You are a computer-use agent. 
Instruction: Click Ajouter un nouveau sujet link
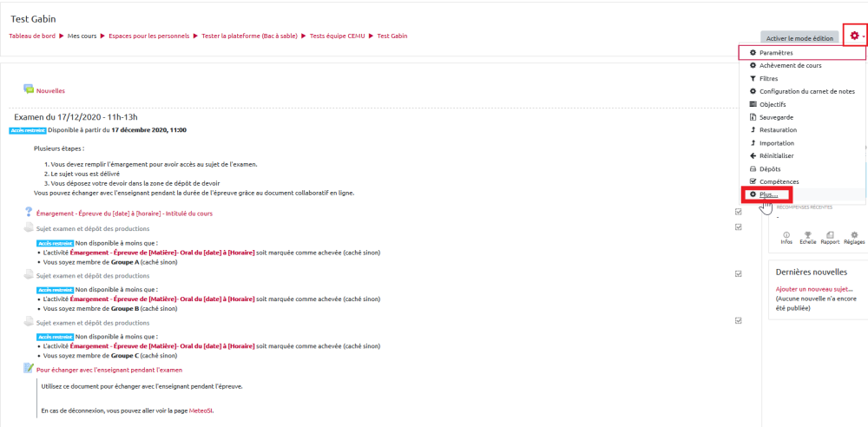click(814, 289)
